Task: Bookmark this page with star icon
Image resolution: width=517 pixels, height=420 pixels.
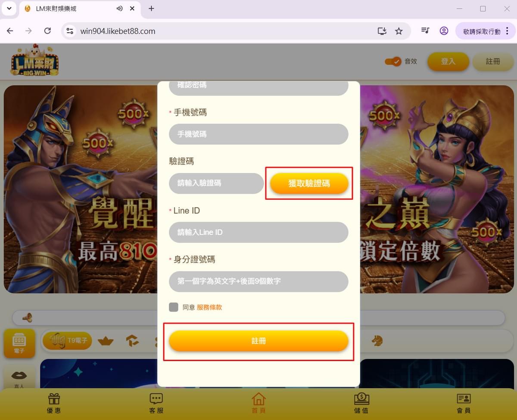Action: (399, 31)
